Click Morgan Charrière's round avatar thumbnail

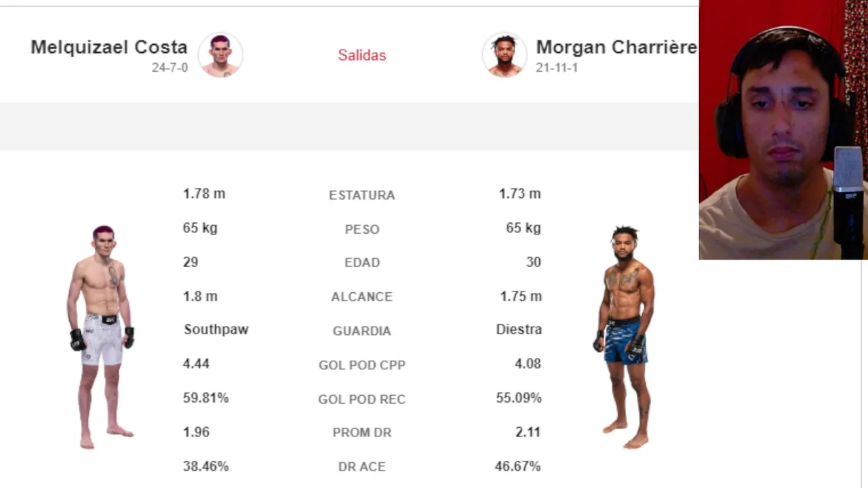point(505,55)
